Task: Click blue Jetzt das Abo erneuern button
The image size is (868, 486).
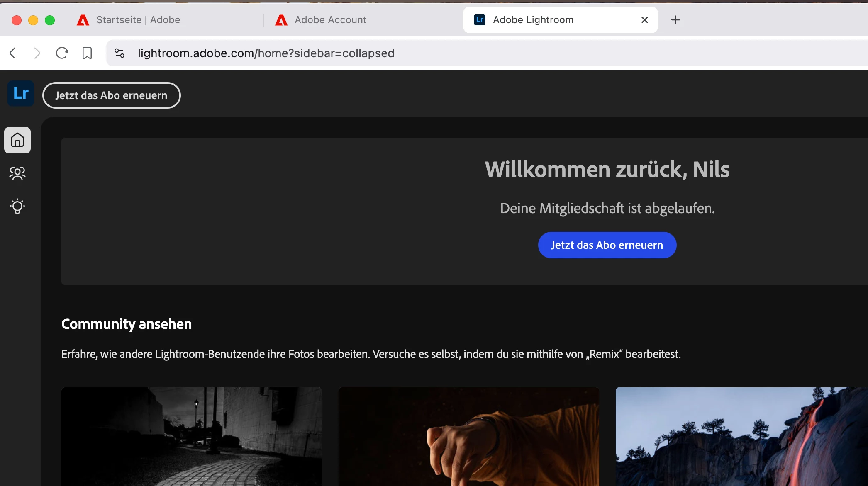Action: pos(607,245)
